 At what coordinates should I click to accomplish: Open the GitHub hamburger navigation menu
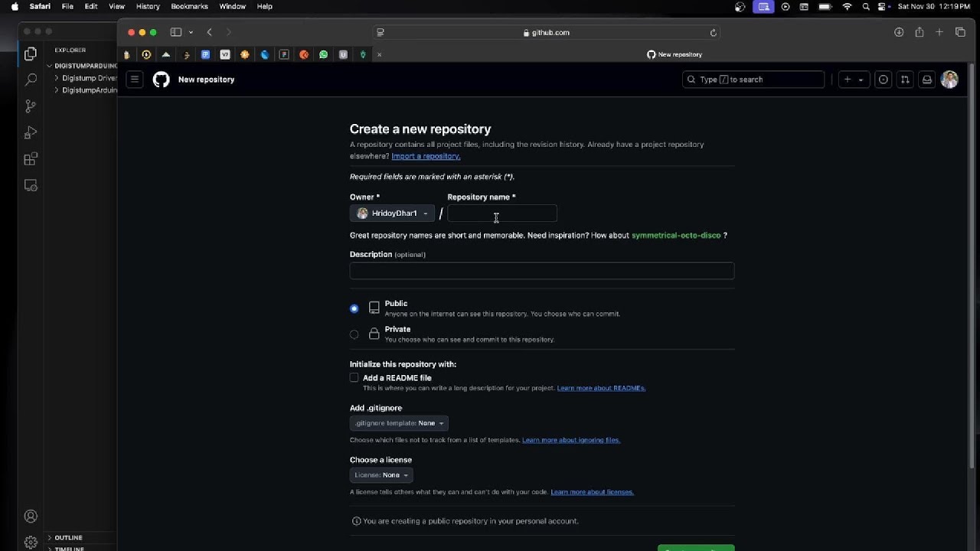coord(135,79)
